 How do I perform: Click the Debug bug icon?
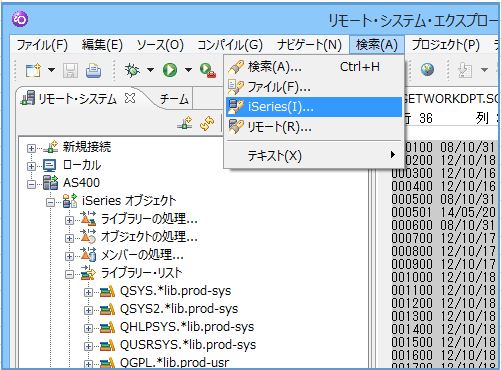point(132,70)
